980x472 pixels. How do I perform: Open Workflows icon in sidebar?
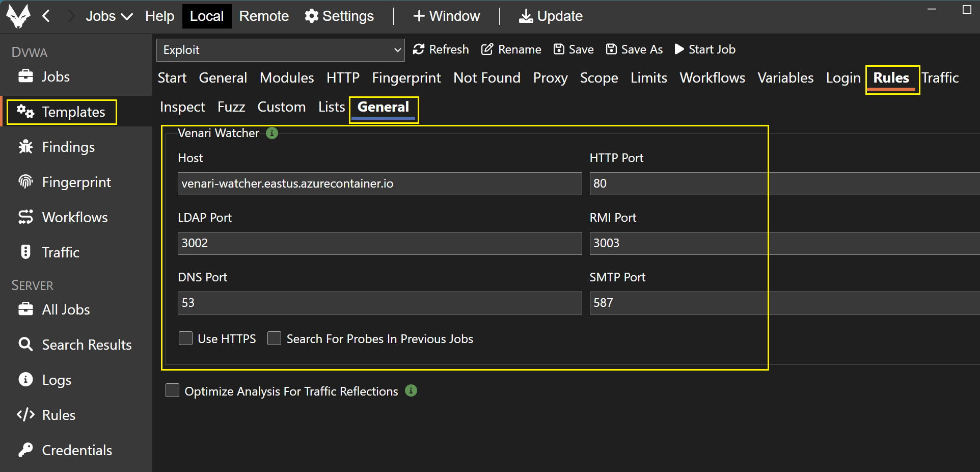click(25, 217)
